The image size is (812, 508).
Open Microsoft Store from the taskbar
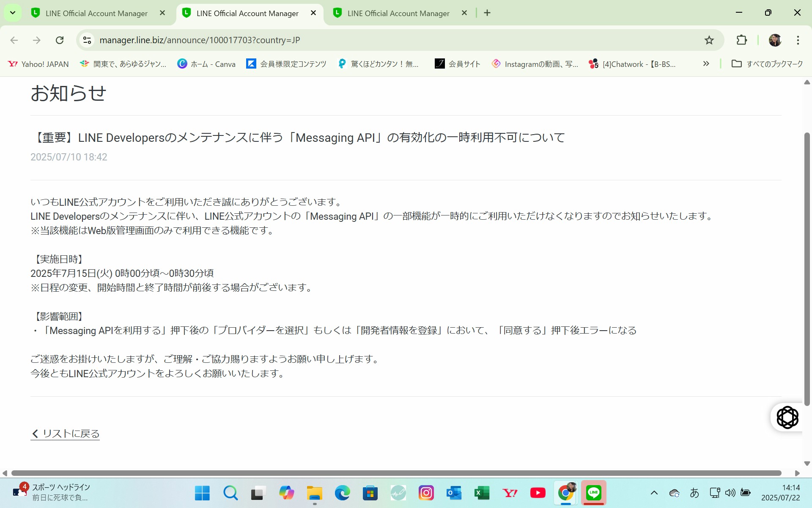pos(370,493)
